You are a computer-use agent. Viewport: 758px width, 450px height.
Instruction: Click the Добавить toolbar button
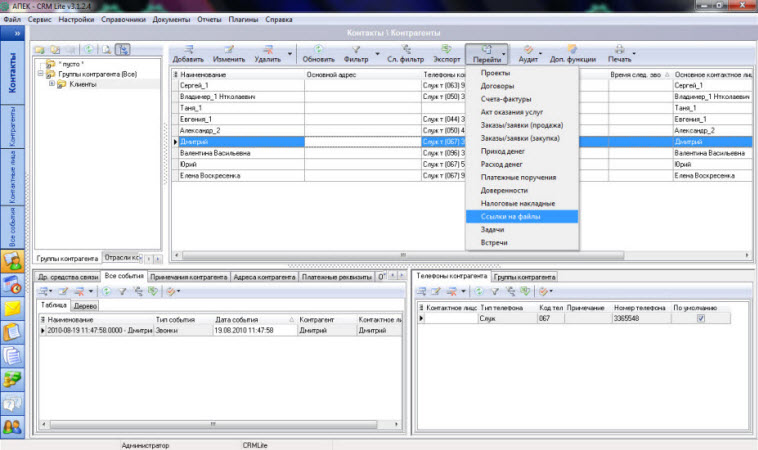tap(188, 54)
